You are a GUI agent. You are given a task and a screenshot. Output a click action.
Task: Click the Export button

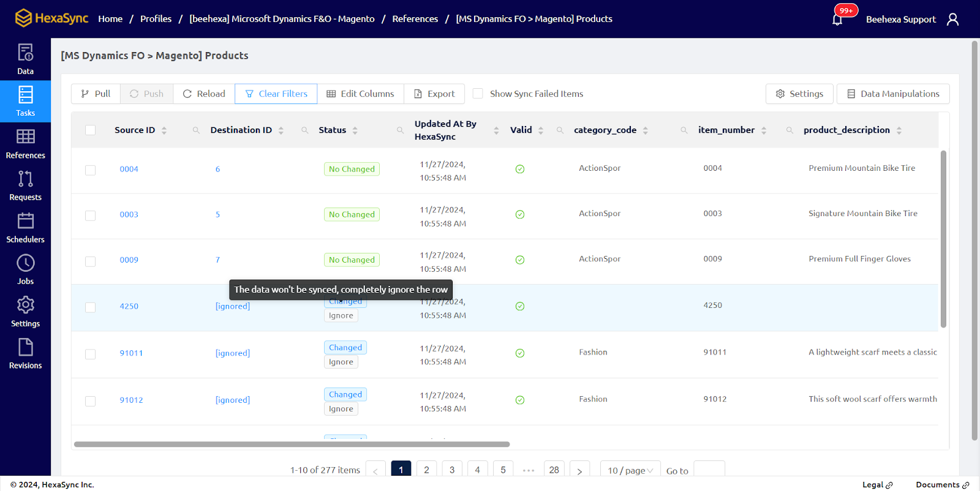(434, 94)
